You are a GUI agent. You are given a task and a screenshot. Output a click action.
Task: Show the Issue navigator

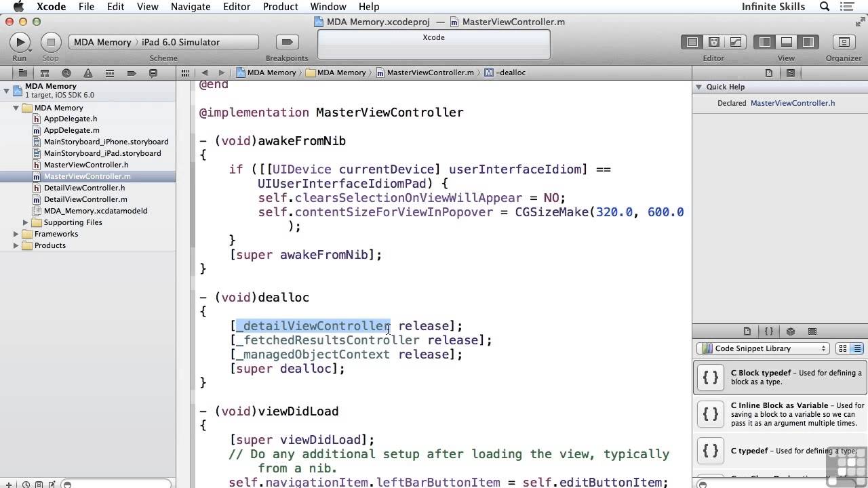[x=88, y=73]
